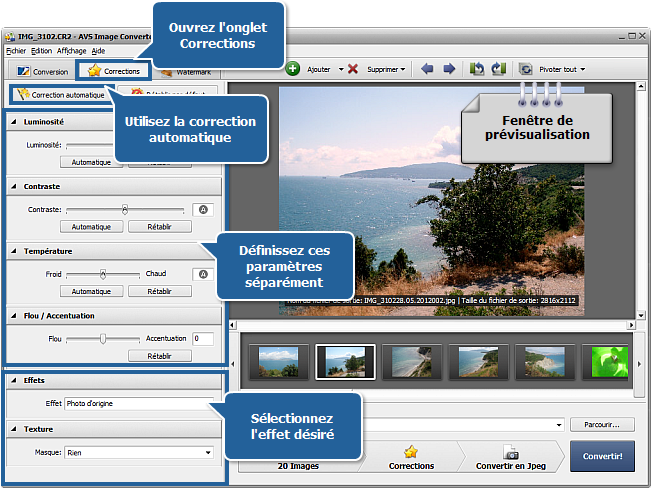Click the Contraste slider handle
The image size is (653, 491).
[x=124, y=210]
